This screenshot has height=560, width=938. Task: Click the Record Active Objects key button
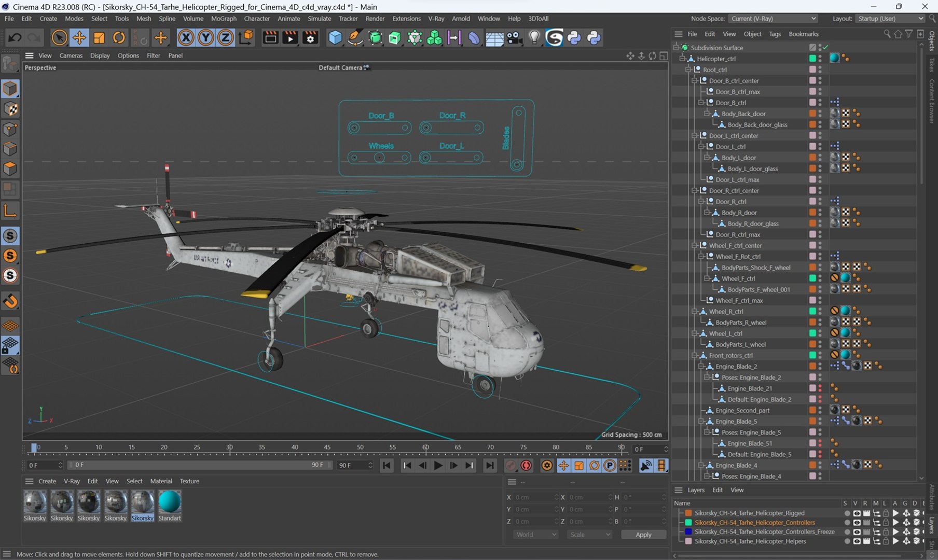coord(511,466)
